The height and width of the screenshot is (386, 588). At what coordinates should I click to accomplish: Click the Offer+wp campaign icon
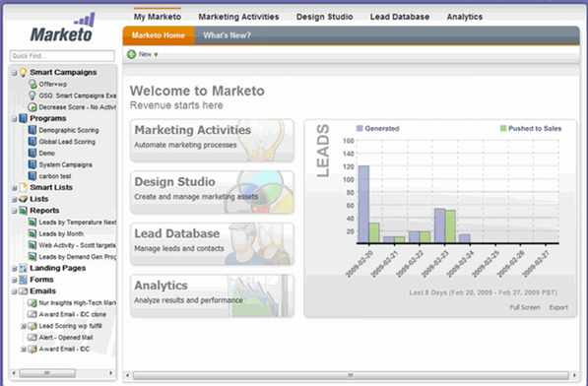[x=33, y=84]
